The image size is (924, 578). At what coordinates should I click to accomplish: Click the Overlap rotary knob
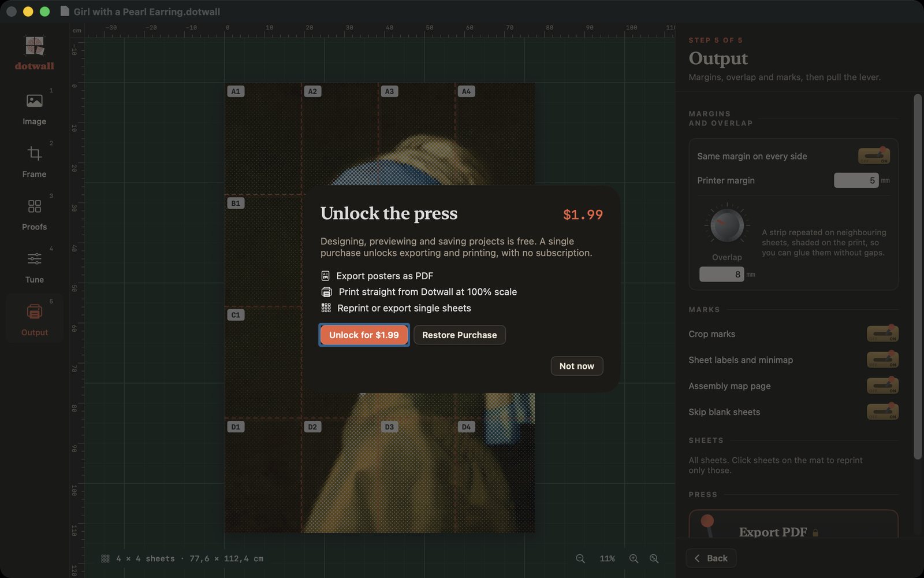coord(727,225)
